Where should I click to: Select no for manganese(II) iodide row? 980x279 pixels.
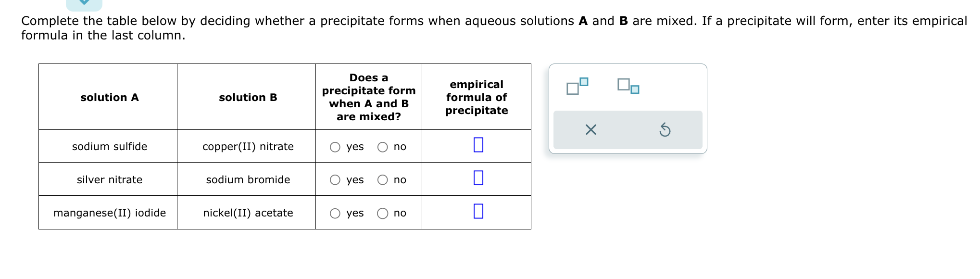(382, 213)
